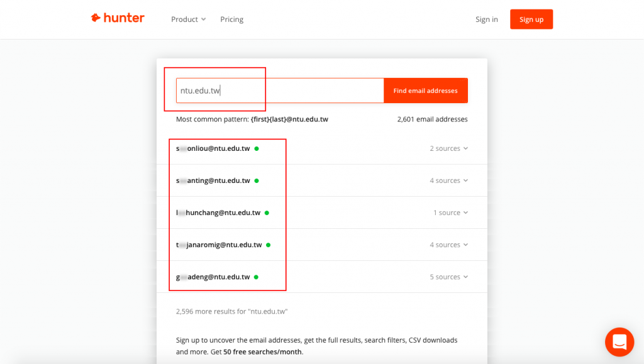Click the 2,601 email addresses count
The image size is (644, 364).
432,119
